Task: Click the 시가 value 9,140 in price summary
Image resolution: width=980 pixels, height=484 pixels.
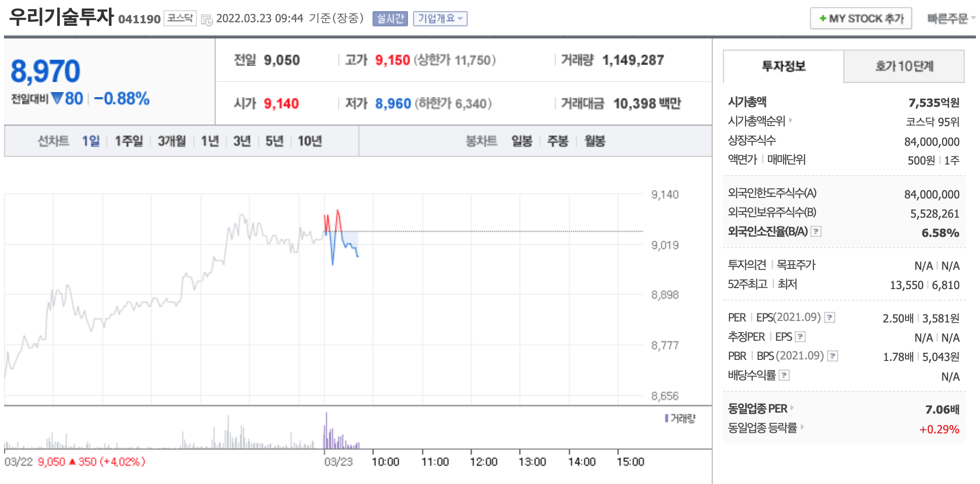Action: 281,104
